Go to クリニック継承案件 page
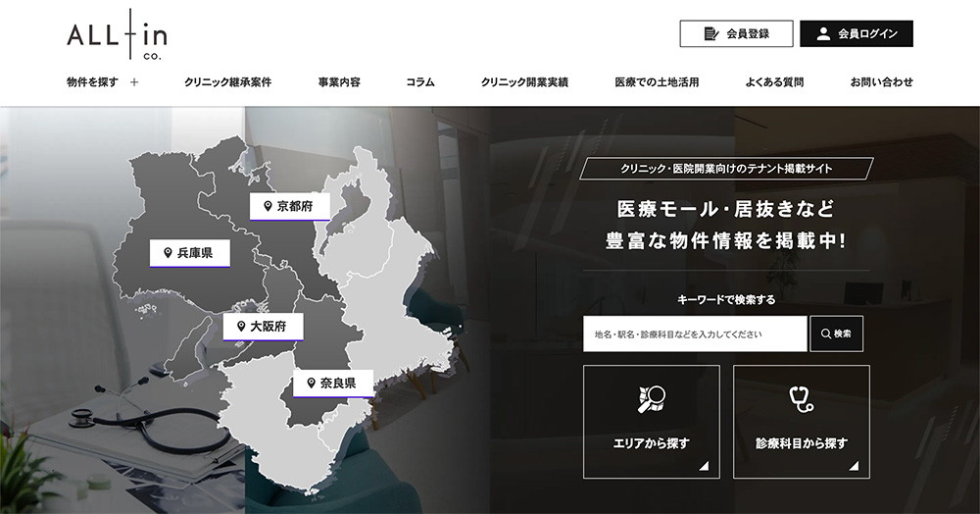Viewport: 980px width, 514px height. [x=227, y=82]
